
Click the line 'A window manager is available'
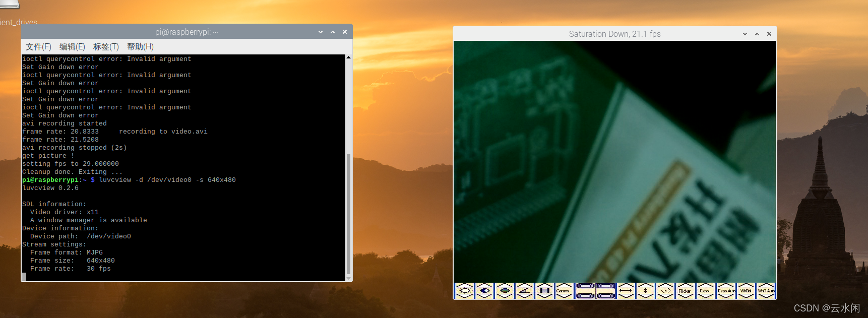click(x=89, y=220)
